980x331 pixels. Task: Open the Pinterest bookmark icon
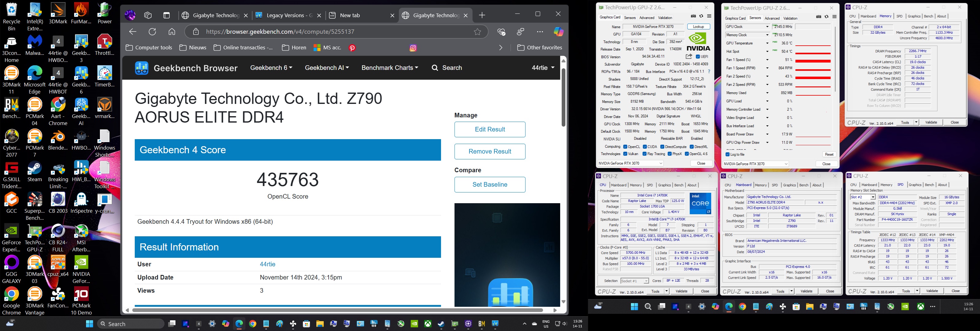coord(352,48)
